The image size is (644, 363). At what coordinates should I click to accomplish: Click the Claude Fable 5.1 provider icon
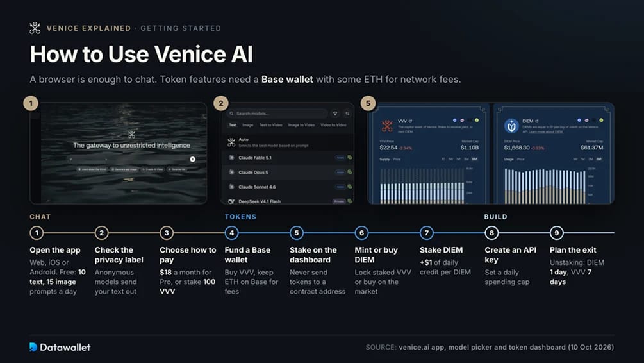pos(231,158)
